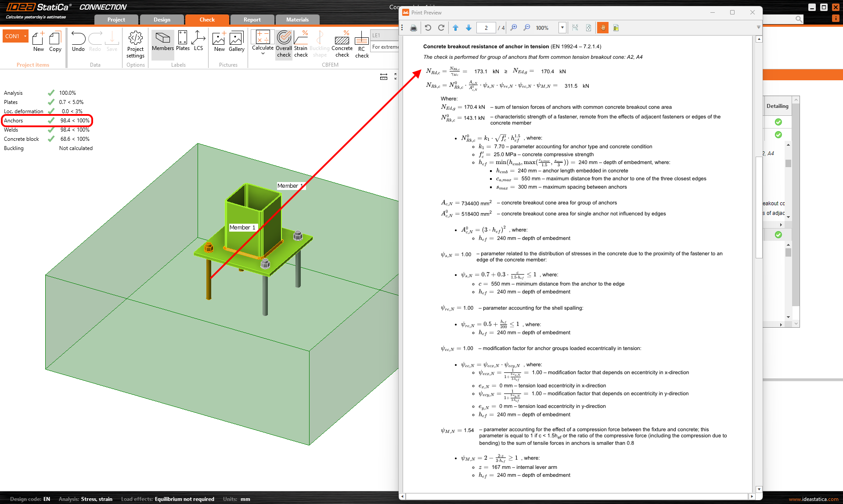
Task: Open the Calculate dropdown arrow
Action: click(x=262, y=54)
